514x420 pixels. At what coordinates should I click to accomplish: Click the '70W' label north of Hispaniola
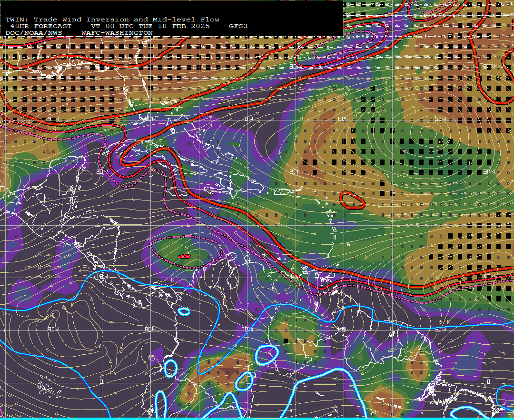point(247,119)
